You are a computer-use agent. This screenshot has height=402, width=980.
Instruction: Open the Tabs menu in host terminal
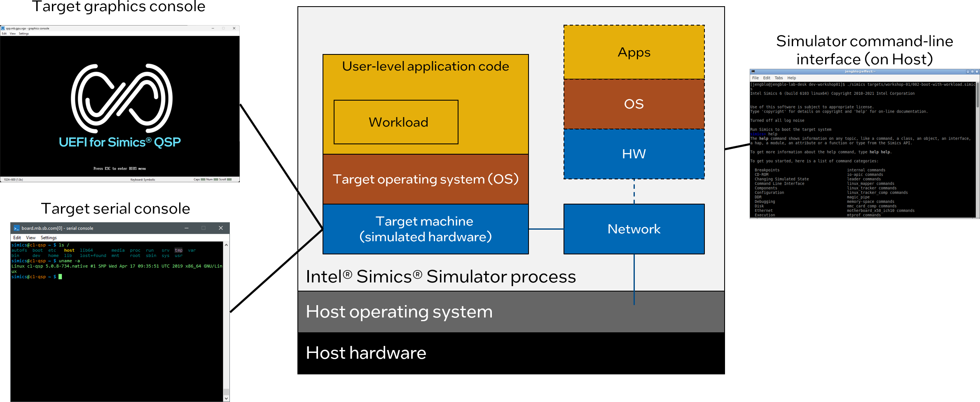[x=779, y=78]
